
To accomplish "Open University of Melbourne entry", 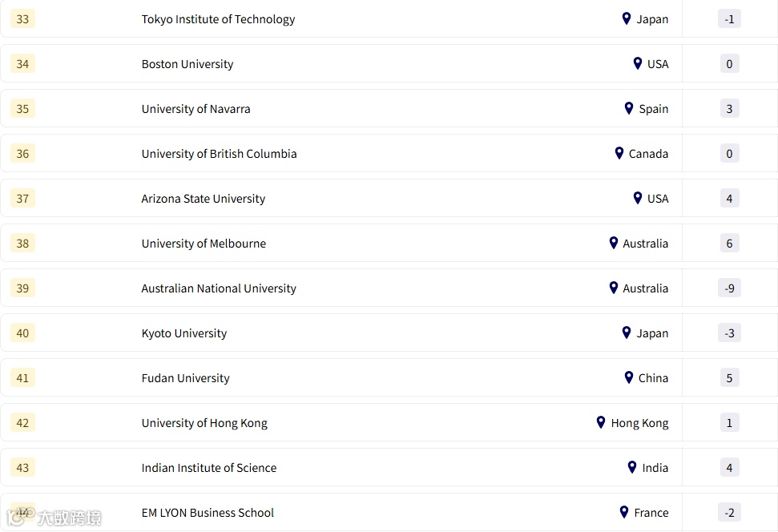I will pyautogui.click(x=204, y=244).
